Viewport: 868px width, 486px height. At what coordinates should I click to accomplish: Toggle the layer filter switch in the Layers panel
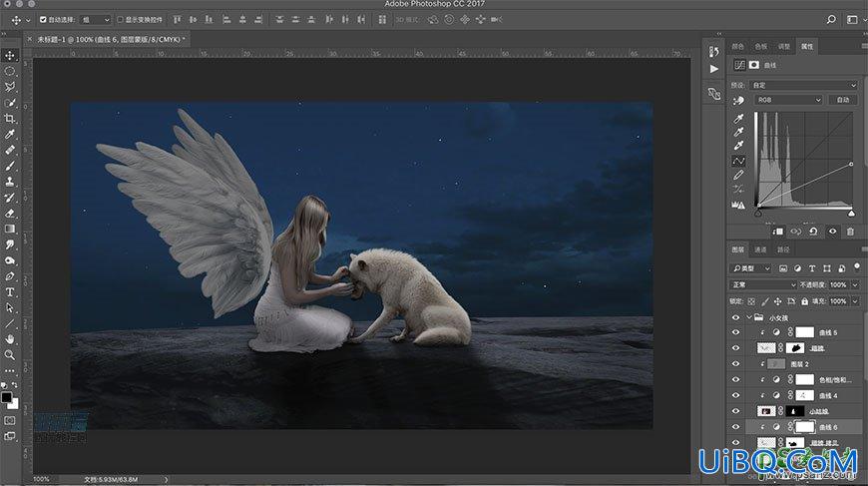(x=857, y=267)
